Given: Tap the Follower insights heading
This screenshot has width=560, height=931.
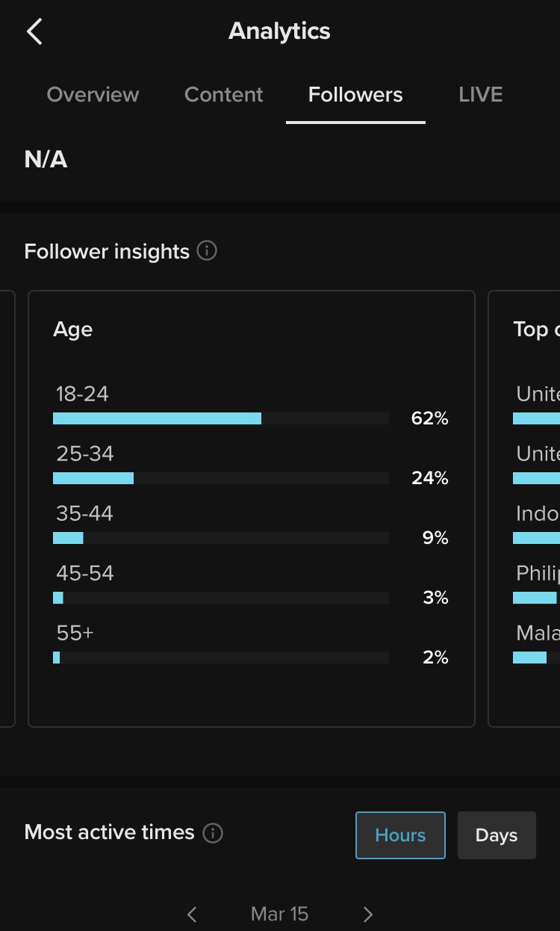Looking at the screenshot, I should tap(107, 252).
